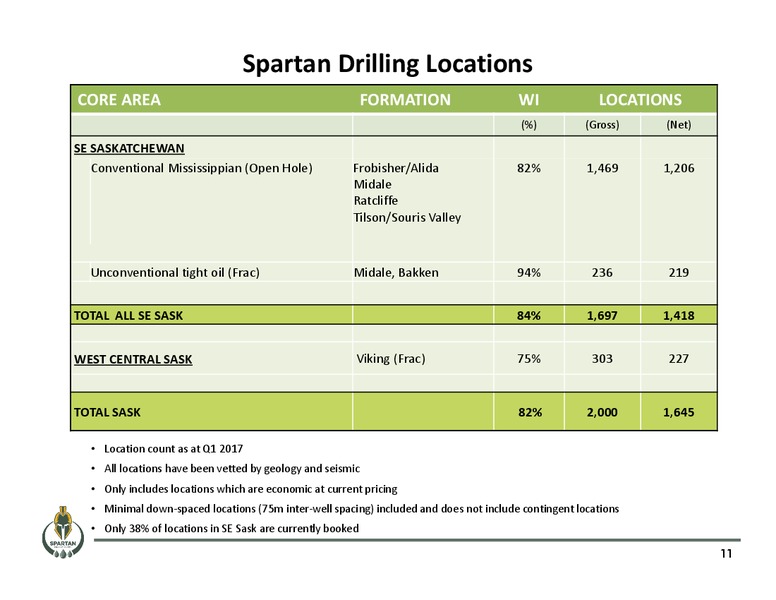Click the Ratcliffe formation line

[x=376, y=200]
